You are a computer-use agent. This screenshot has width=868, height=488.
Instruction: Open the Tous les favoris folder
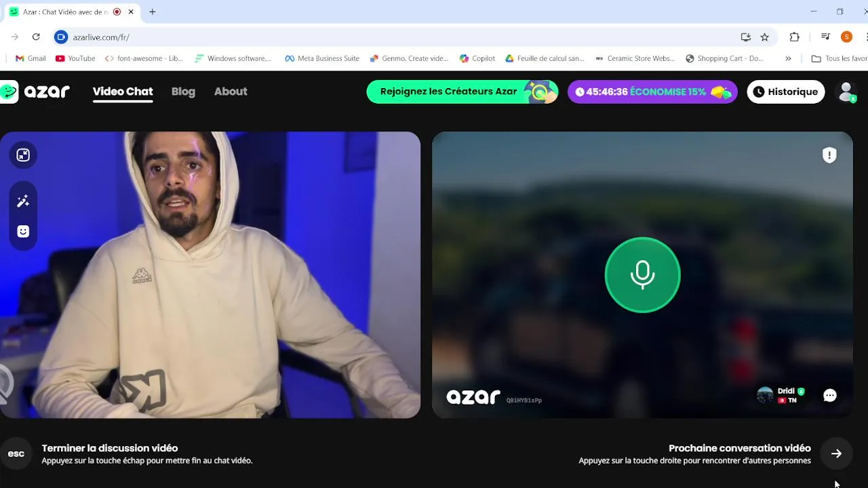(840, 58)
